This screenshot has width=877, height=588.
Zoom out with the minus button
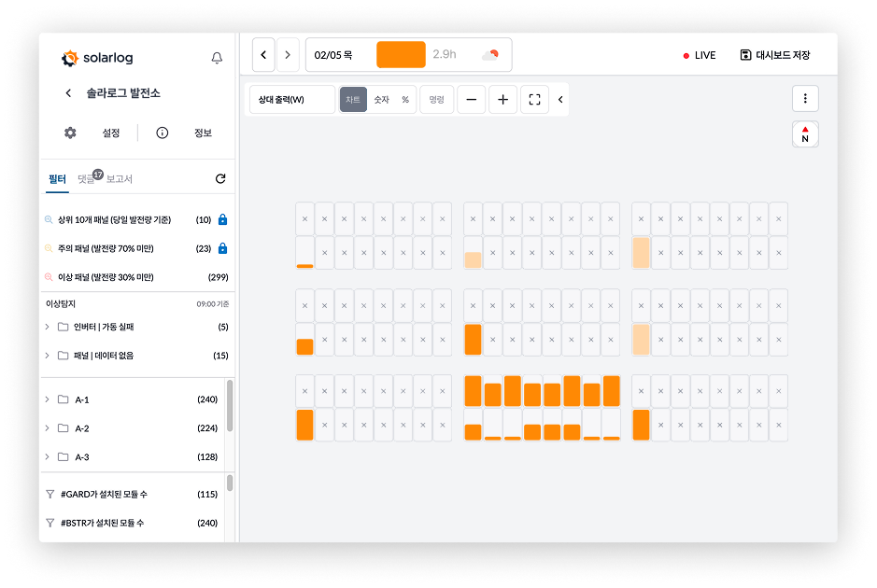point(472,100)
